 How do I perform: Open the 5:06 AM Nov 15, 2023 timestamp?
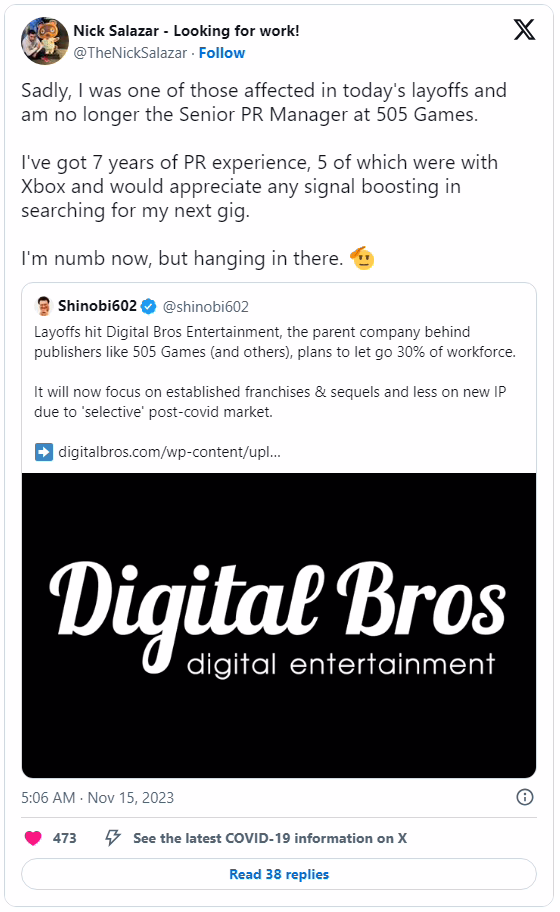pos(98,797)
